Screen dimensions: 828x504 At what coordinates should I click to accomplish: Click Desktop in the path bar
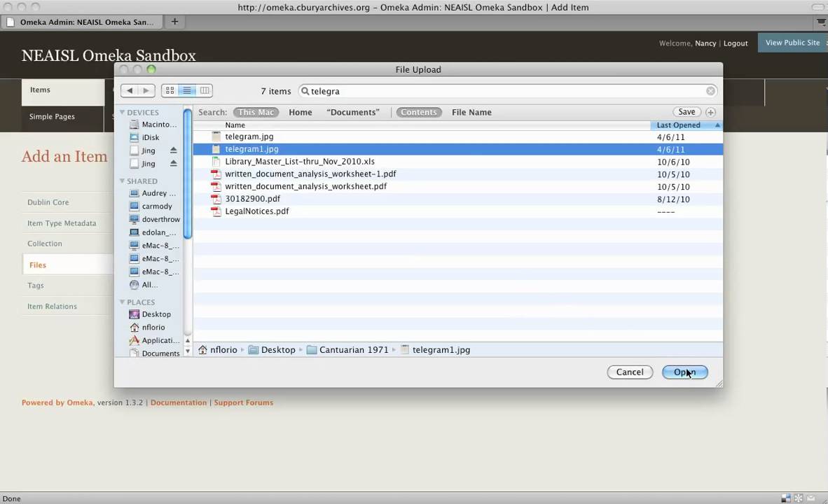[272, 350]
